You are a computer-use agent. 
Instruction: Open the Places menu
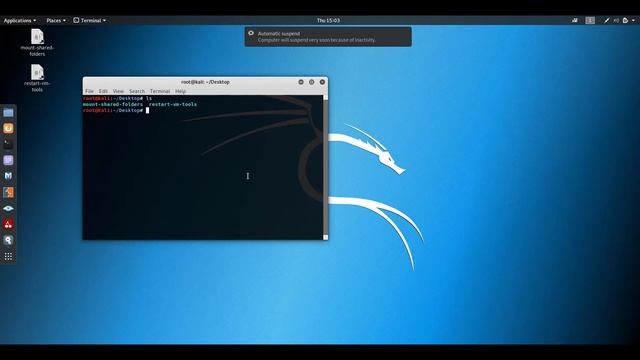tap(56, 20)
